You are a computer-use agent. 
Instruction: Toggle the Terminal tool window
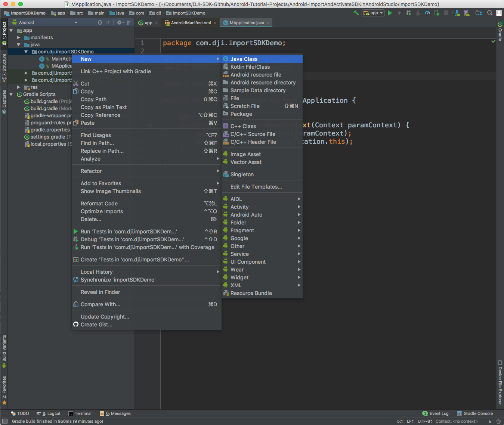pos(80,413)
